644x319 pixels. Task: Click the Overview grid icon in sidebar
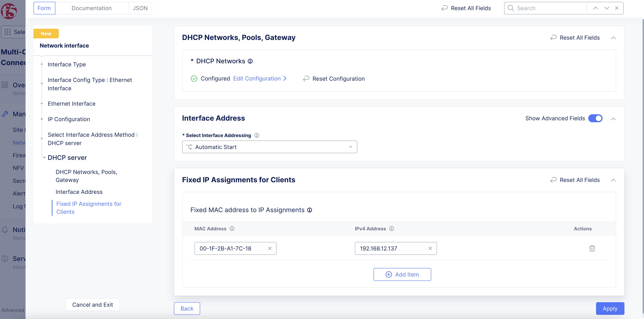(x=5, y=85)
